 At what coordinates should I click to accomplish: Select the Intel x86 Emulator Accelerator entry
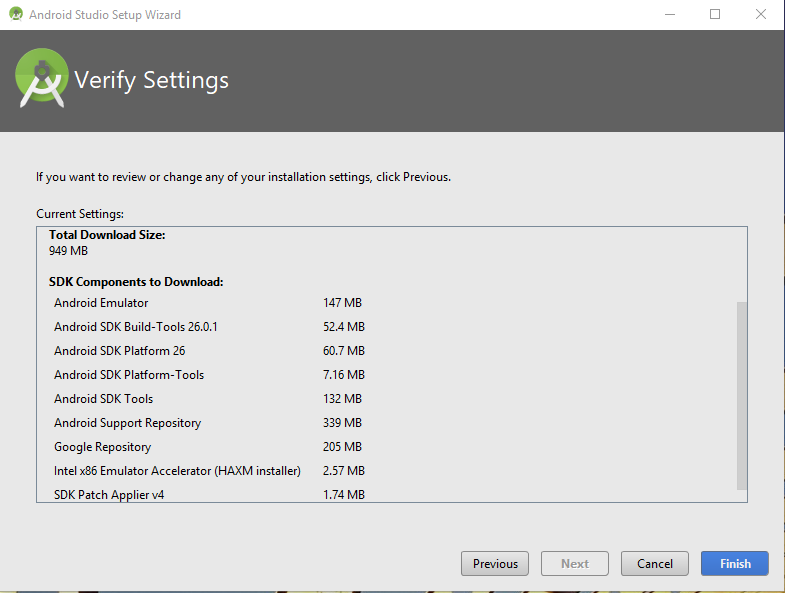pos(177,471)
